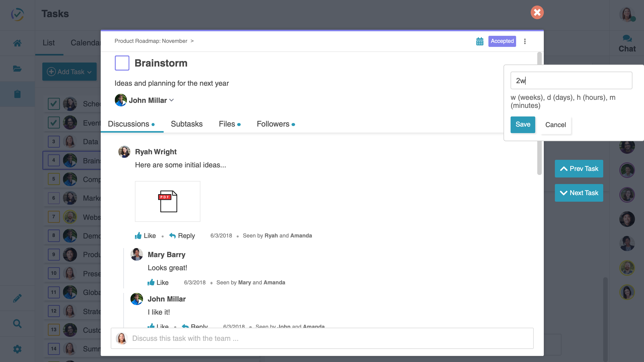Toggle the Brainstorm task completion checkbox
This screenshot has height=362, width=644.
tap(122, 63)
